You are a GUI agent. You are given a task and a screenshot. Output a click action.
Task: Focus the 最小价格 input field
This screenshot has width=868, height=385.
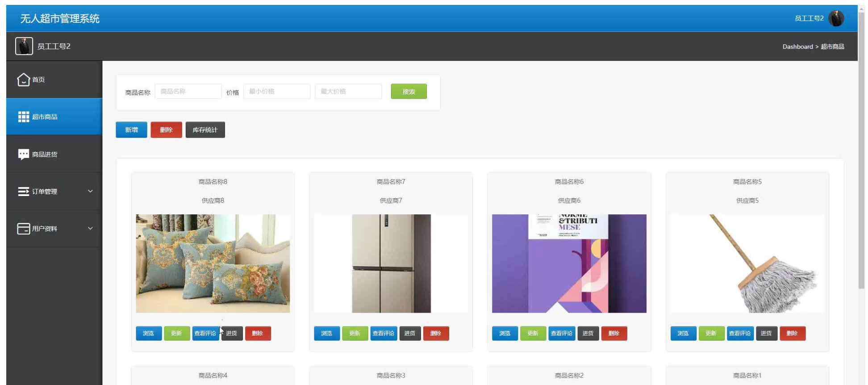[277, 91]
